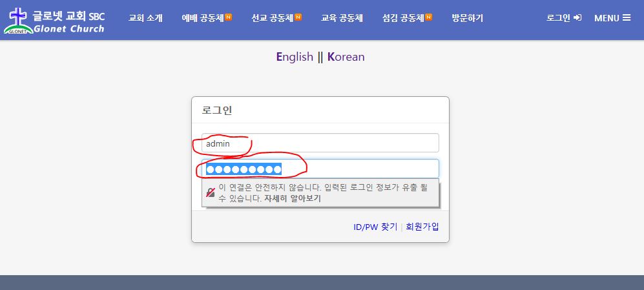Image resolution: width=644 pixels, height=290 pixels.
Task: Click the N badge beside 선교 공동체
Action: tap(298, 17)
